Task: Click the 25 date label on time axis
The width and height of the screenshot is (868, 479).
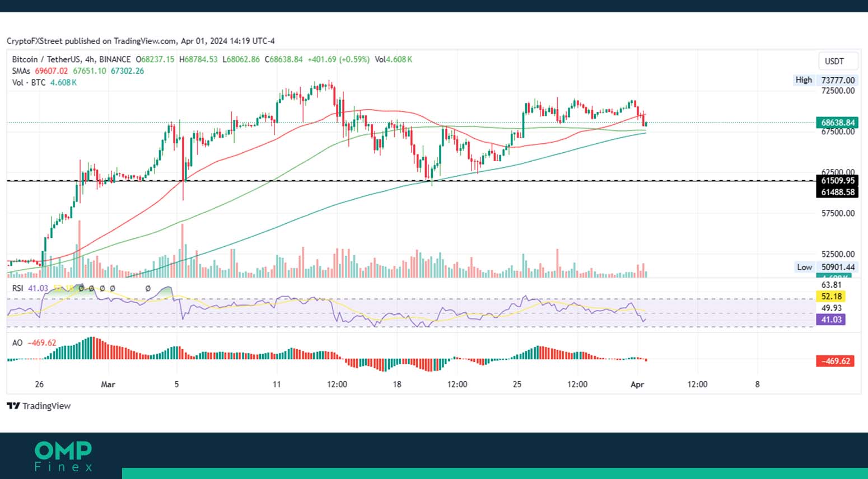Action: point(517,384)
